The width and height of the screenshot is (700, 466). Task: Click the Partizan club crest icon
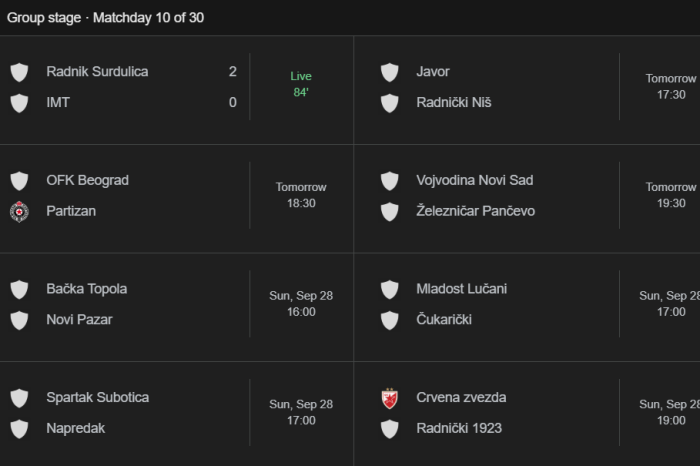point(19,211)
